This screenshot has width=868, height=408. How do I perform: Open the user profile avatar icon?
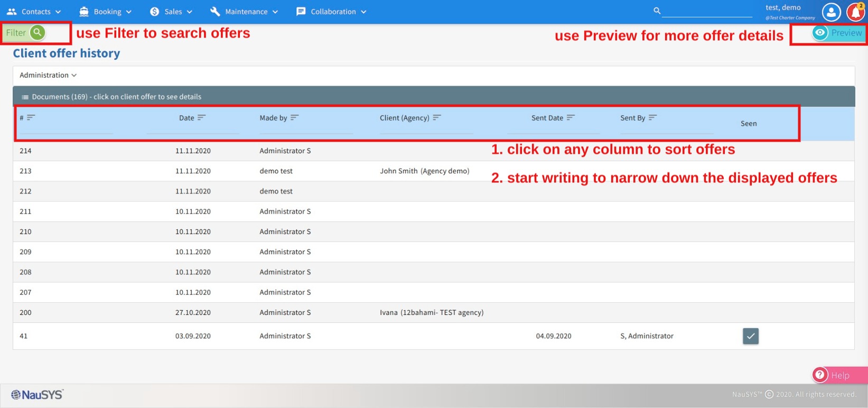click(831, 12)
